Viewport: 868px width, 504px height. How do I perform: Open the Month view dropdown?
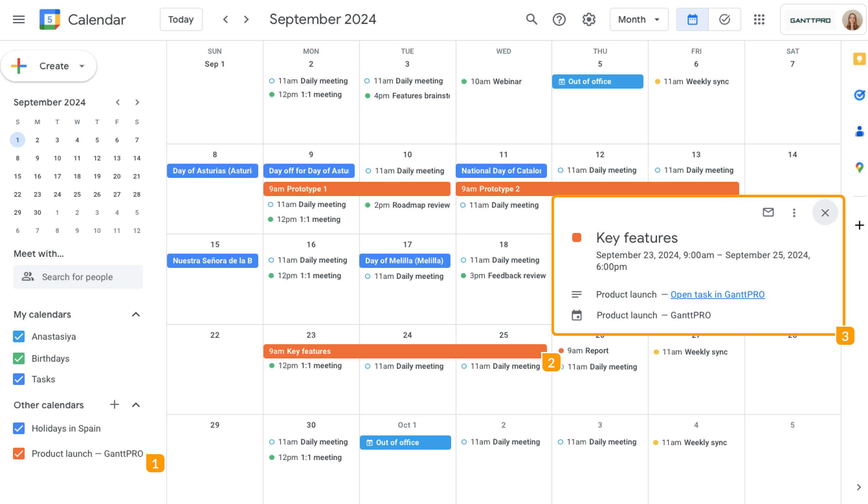click(x=639, y=20)
